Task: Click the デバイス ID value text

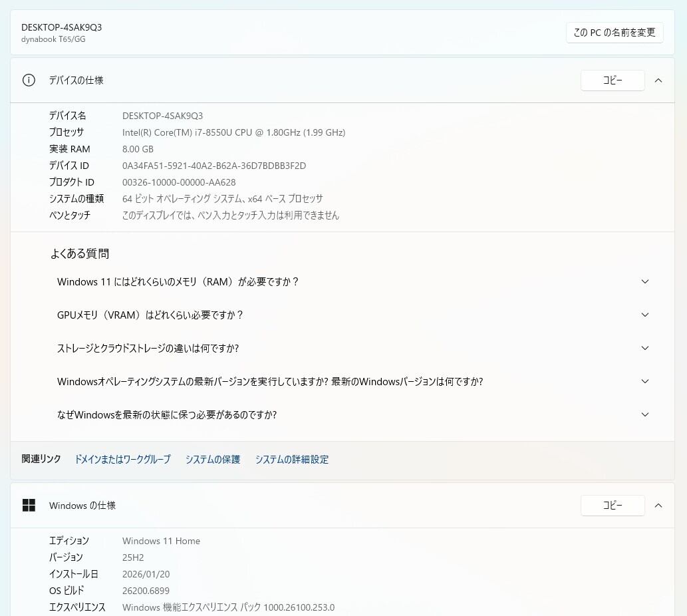Action: pos(214,166)
